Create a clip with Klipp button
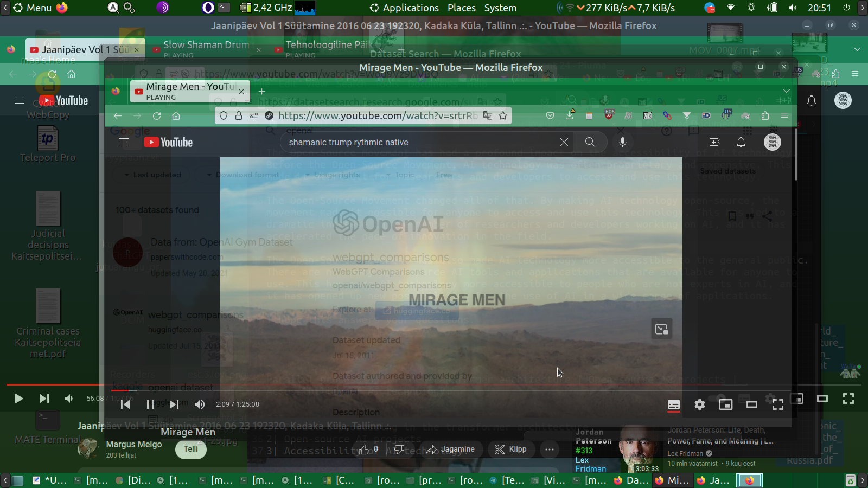The height and width of the screenshot is (488, 868). 510,449
